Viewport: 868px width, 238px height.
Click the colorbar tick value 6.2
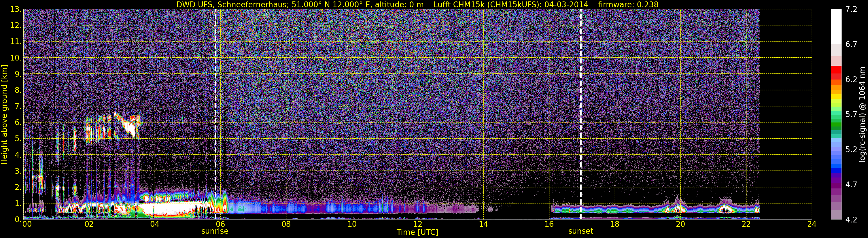click(x=851, y=80)
